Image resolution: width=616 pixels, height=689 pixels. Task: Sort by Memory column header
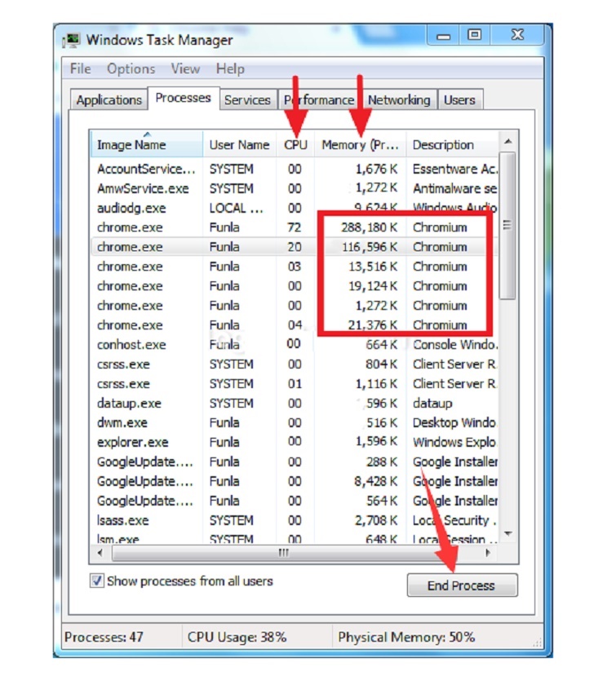pos(360,145)
